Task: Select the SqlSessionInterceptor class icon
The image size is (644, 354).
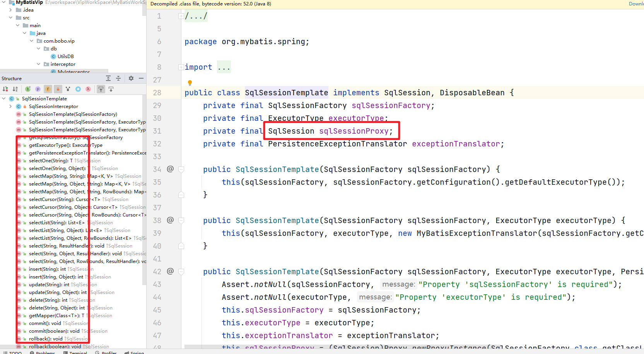Action: coord(18,107)
